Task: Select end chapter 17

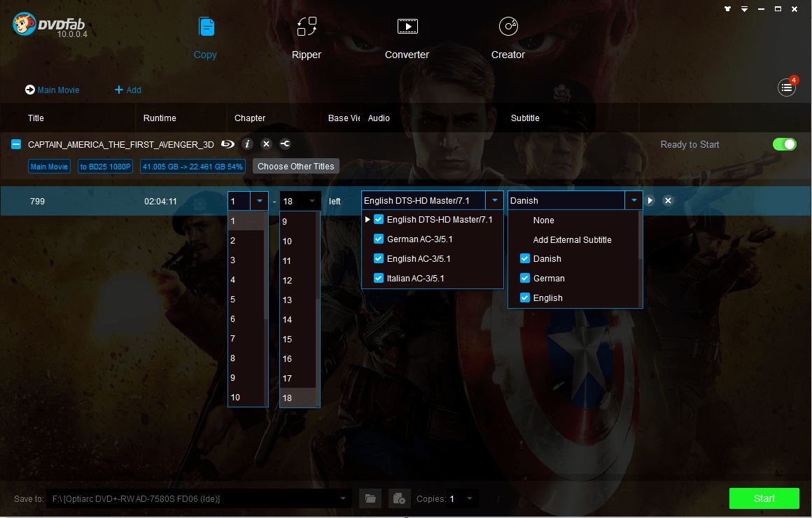Action: (x=297, y=378)
